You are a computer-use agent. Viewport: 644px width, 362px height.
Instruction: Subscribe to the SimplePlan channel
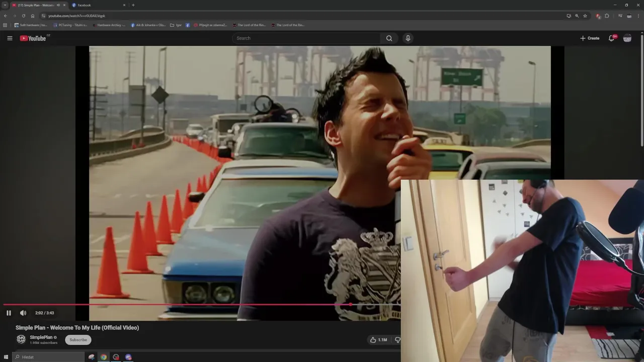click(x=78, y=340)
